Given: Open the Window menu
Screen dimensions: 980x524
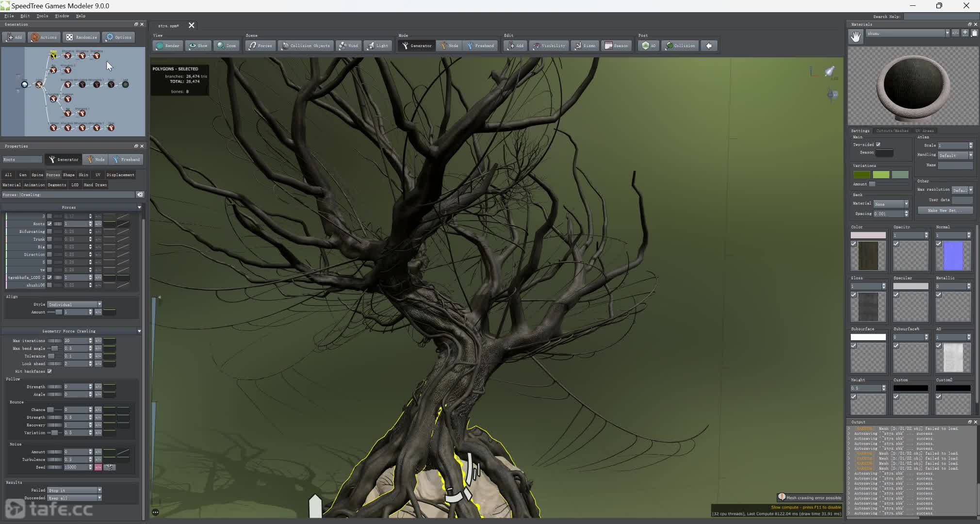Looking at the screenshot, I should click(x=62, y=16).
